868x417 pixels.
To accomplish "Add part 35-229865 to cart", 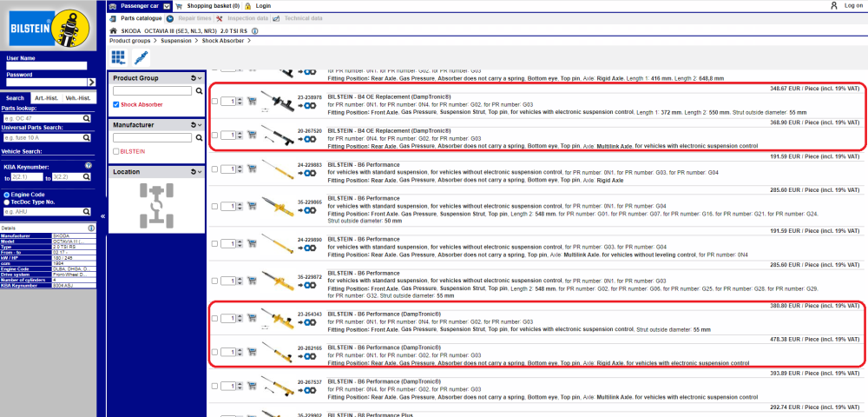I will click(x=252, y=206).
